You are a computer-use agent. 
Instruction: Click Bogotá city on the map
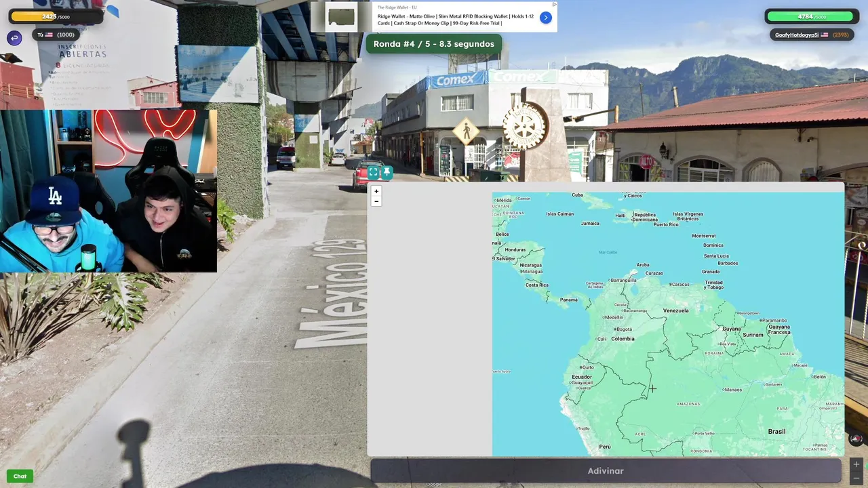tap(623, 329)
